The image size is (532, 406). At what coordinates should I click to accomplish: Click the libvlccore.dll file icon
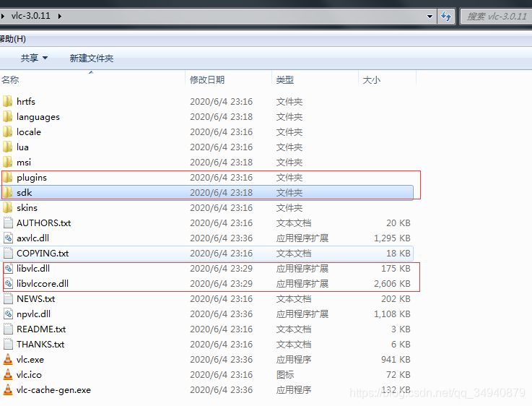(8, 283)
